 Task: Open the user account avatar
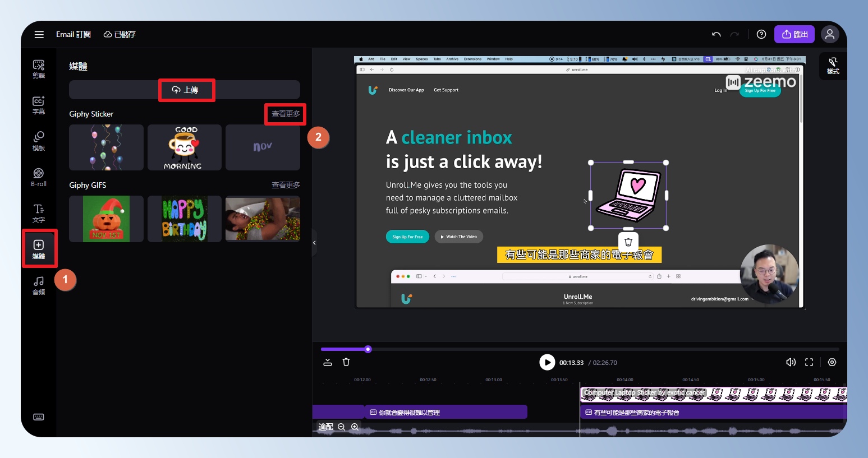(x=829, y=35)
